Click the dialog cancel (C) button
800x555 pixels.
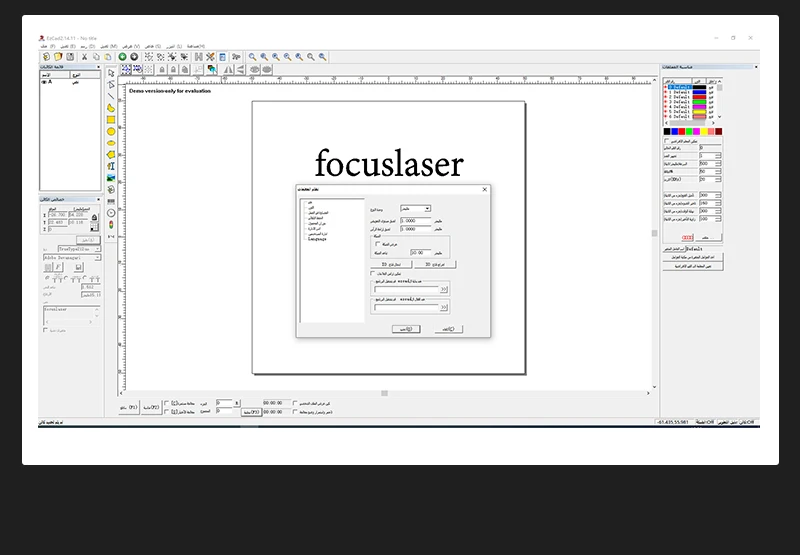point(448,329)
